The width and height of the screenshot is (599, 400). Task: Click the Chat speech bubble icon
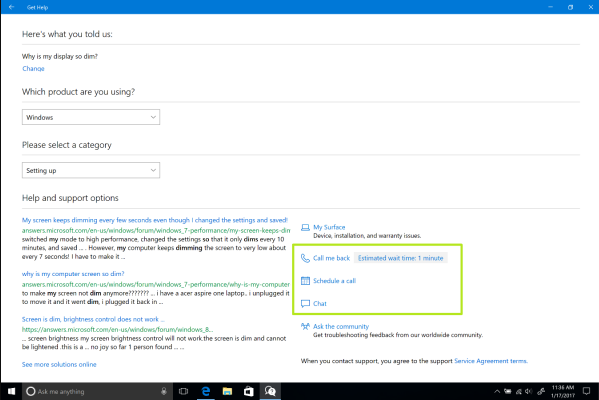pyautogui.click(x=305, y=304)
